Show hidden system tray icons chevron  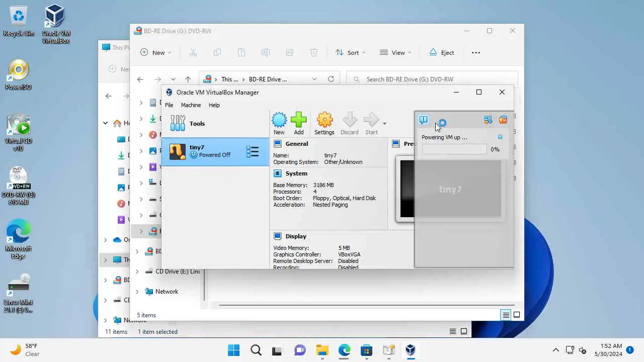coord(555,350)
